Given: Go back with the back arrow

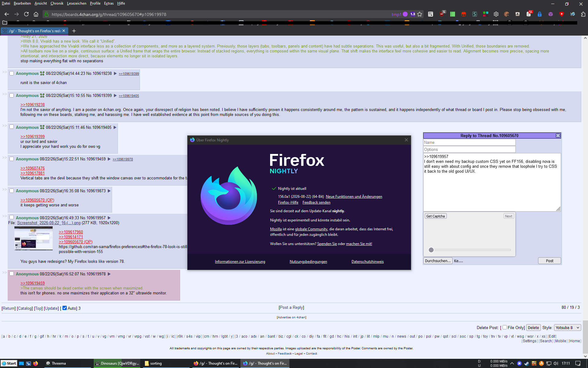Looking at the screenshot, I should pyautogui.click(x=7, y=14).
